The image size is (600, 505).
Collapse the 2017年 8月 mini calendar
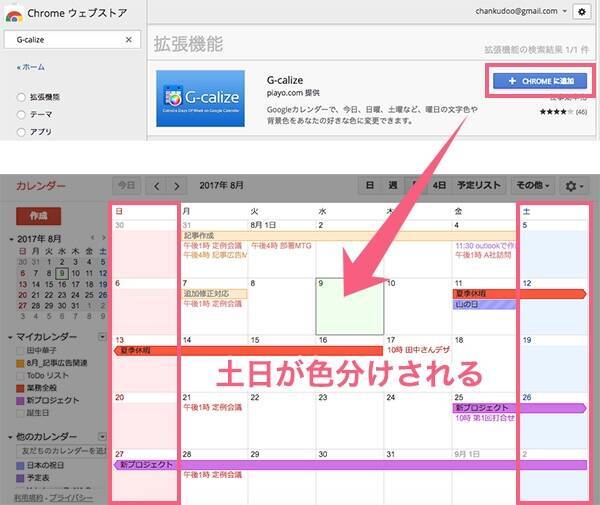pos(11,239)
